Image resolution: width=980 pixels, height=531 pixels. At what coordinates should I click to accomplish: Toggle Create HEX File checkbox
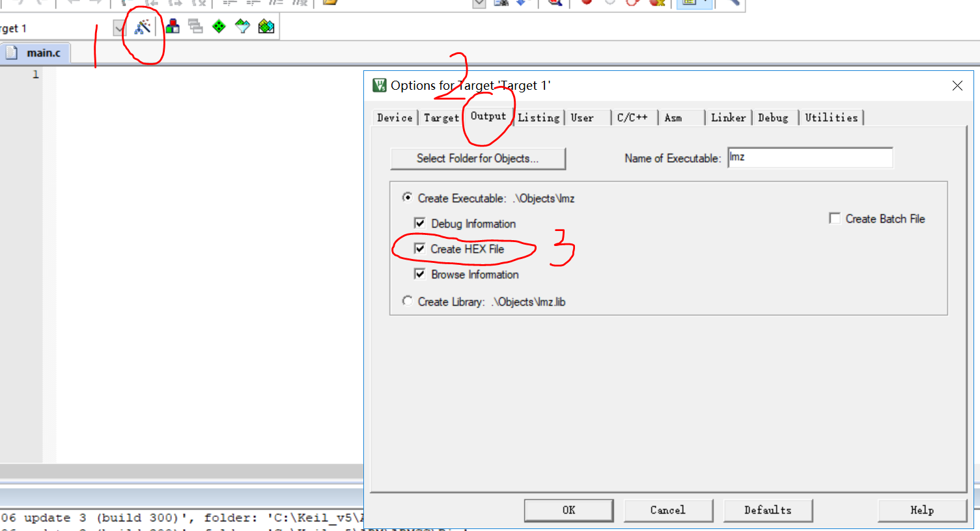420,249
